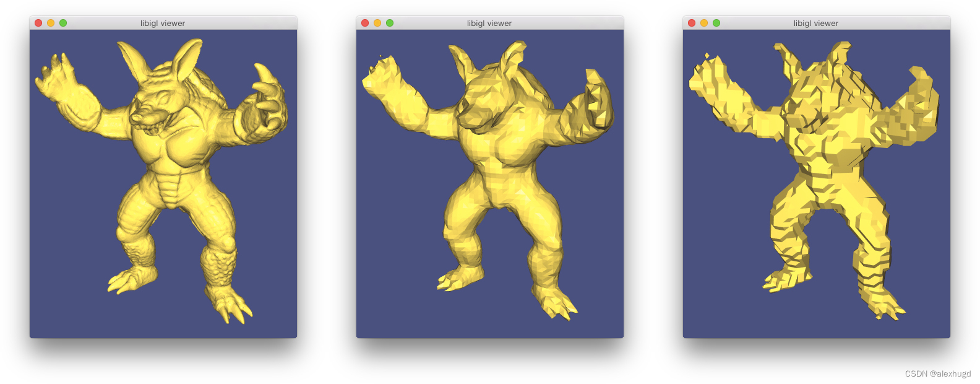980x384 pixels.
Task: Click the middle window's libigl viewer title
Action: point(489,24)
